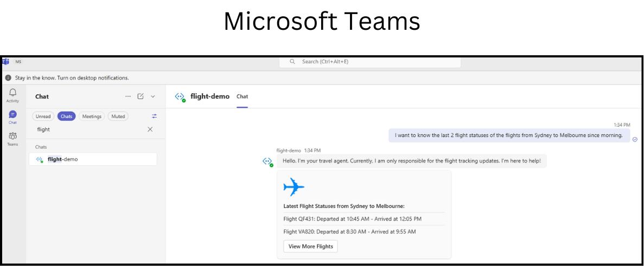Click the blue airplane image in card
Viewport: 644px width, 266px height.
point(294,187)
